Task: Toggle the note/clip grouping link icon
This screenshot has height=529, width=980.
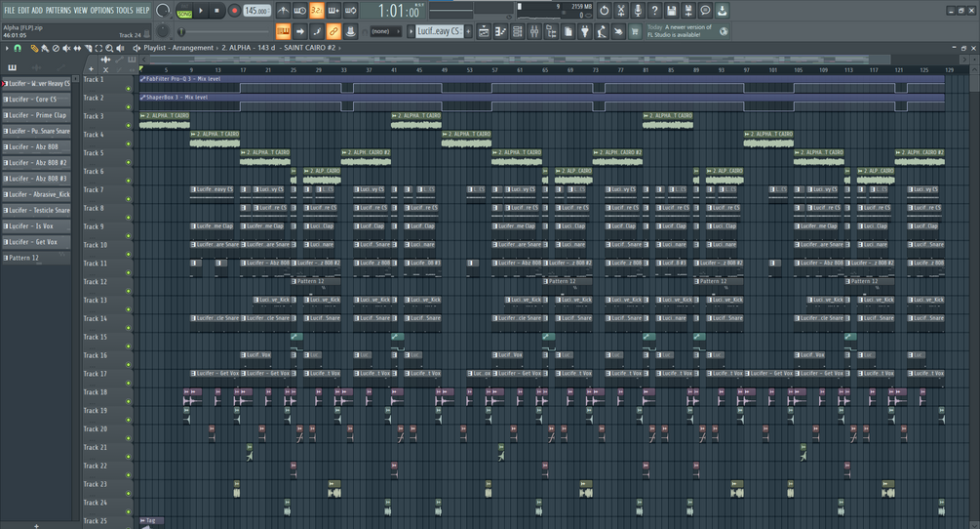Action: (x=333, y=31)
